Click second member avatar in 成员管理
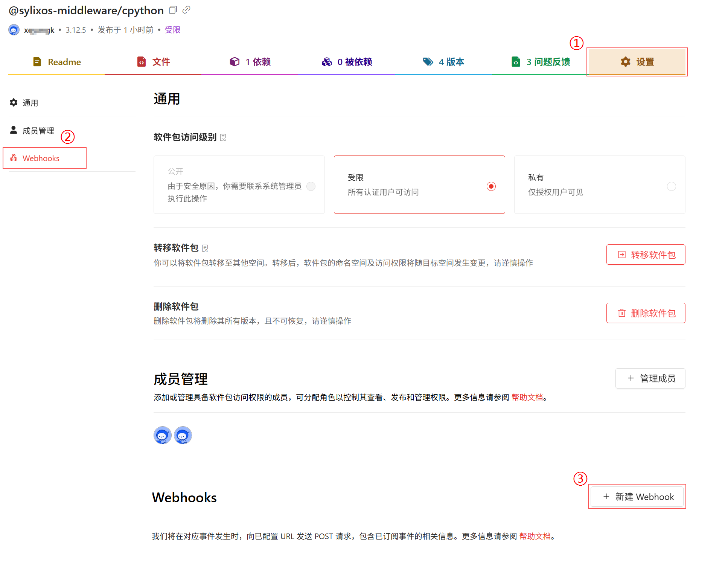 point(183,435)
